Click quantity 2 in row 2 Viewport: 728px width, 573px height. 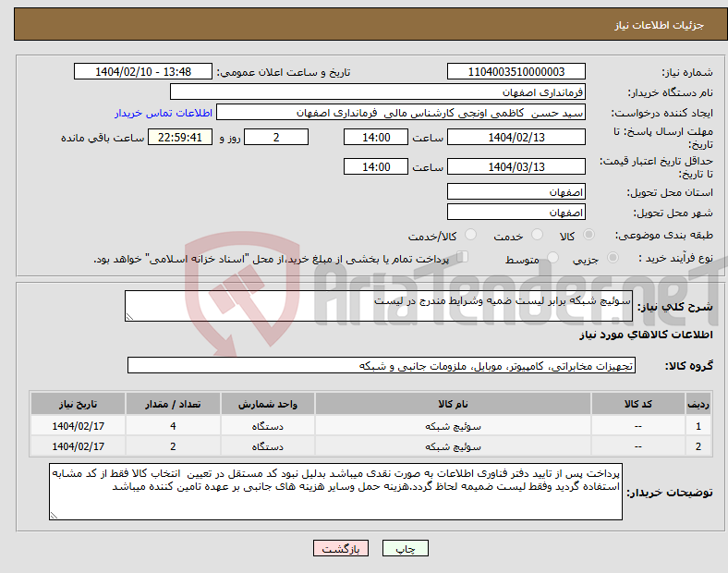(x=173, y=446)
